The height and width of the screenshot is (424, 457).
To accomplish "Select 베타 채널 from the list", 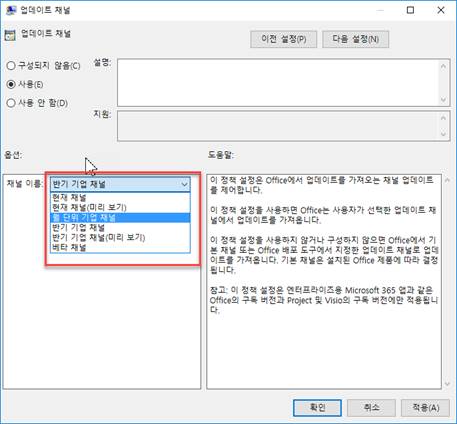I will click(120, 247).
